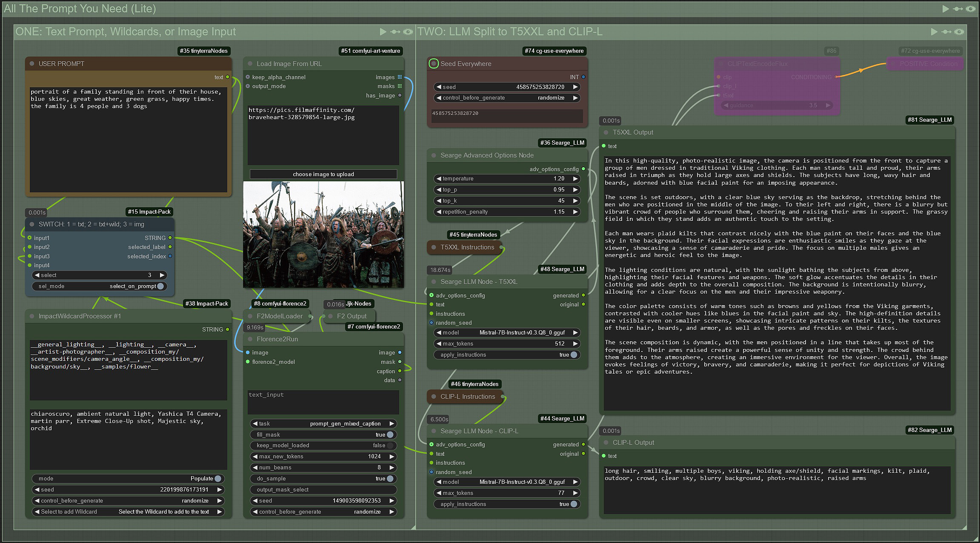Click the bypass icon of the top-level group
The height and width of the screenshot is (543, 980).
tap(957, 9)
